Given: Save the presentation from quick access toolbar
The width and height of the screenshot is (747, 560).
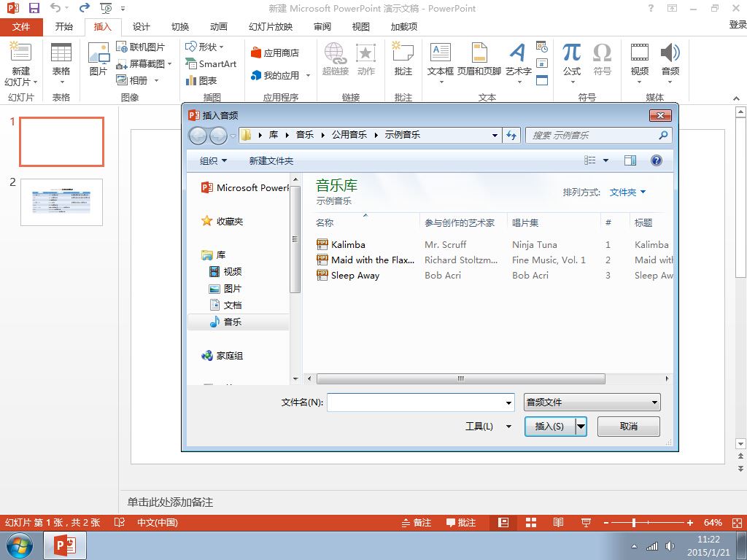Looking at the screenshot, I should click(34, 8).
